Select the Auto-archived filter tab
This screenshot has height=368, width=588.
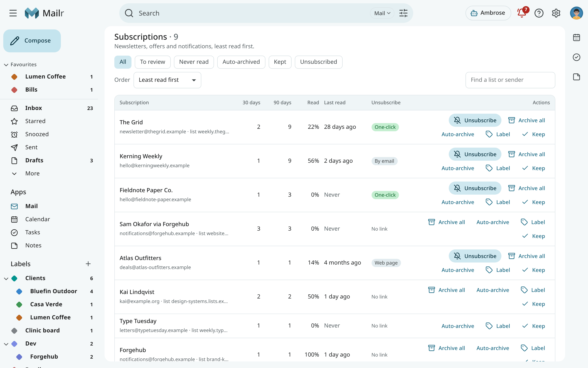241,62
